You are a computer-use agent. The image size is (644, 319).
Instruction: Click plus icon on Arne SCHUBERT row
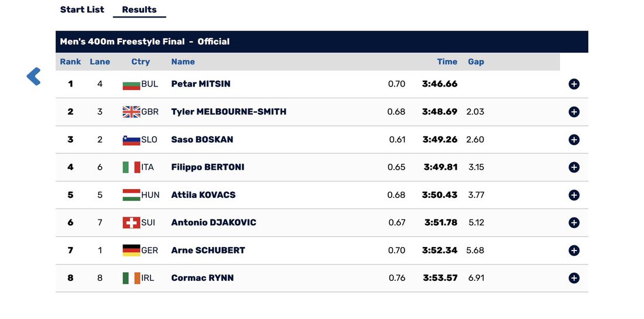pos(574,251)
